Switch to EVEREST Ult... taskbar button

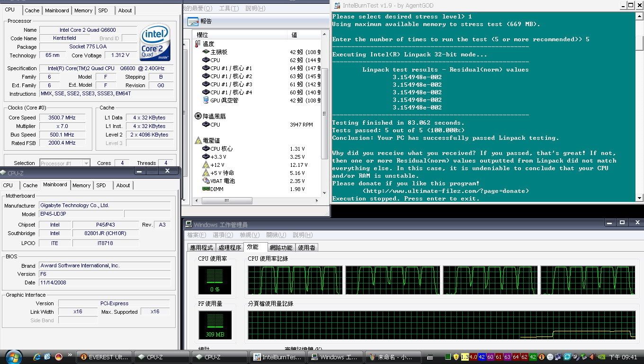tap(104, 357)
